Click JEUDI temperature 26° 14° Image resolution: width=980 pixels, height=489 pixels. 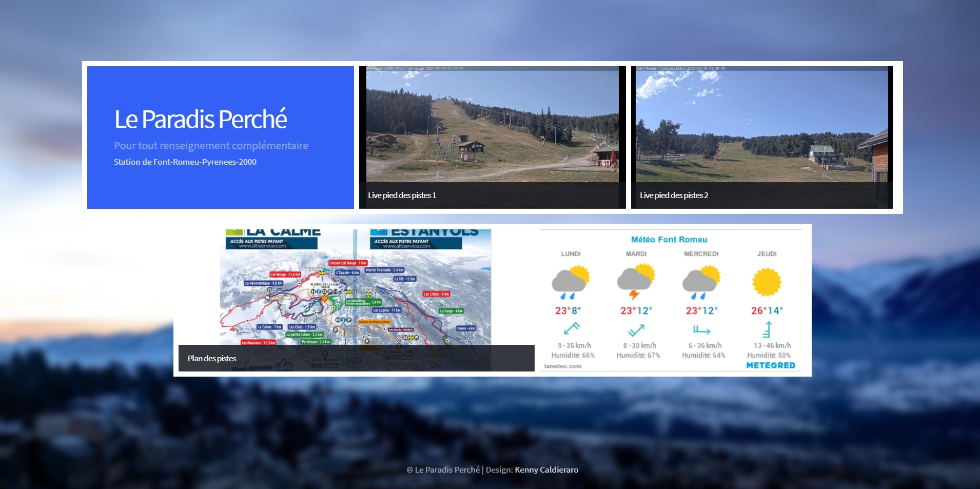point(767,310)
